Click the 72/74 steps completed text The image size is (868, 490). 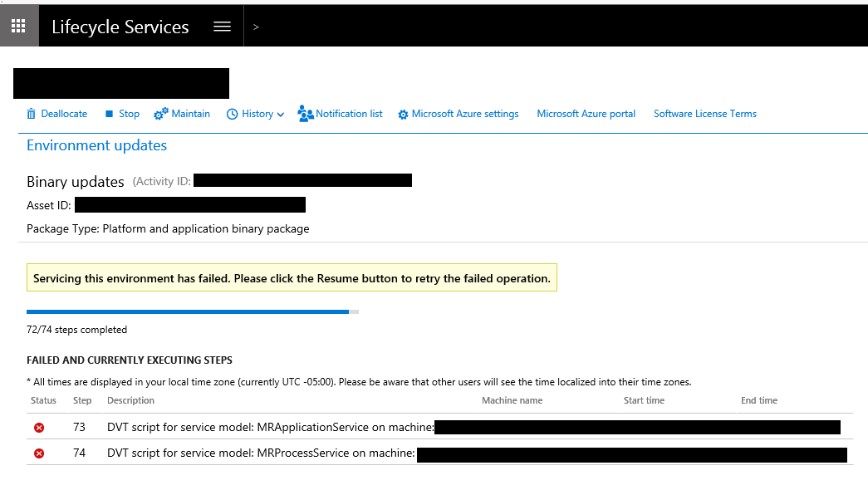pyautogui.click(x=77, y=330)
